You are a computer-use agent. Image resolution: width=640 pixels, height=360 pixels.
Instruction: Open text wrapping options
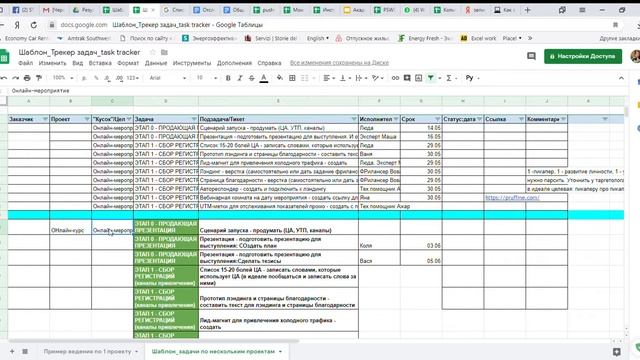coord(361,78)
